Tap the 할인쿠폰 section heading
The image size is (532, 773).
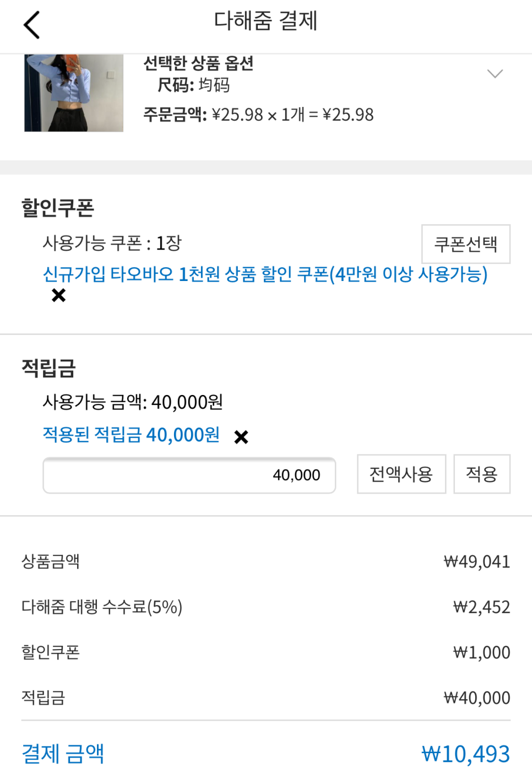point(58,208)
